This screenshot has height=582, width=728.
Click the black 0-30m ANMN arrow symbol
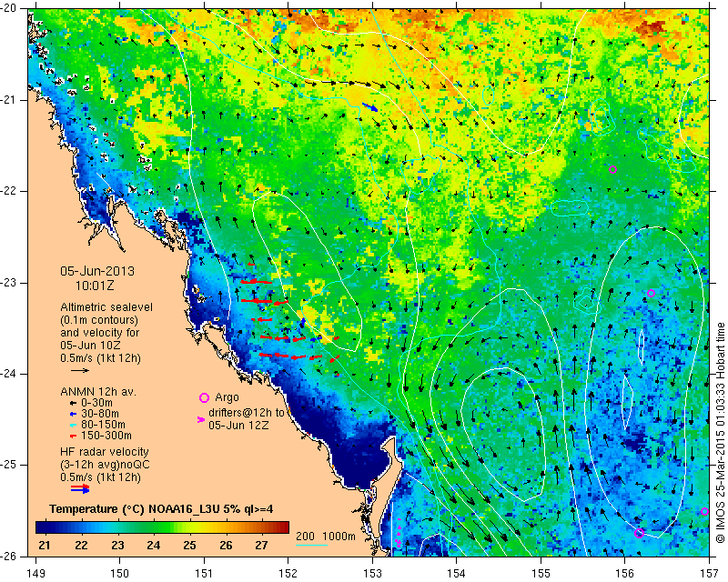[73, 403]
